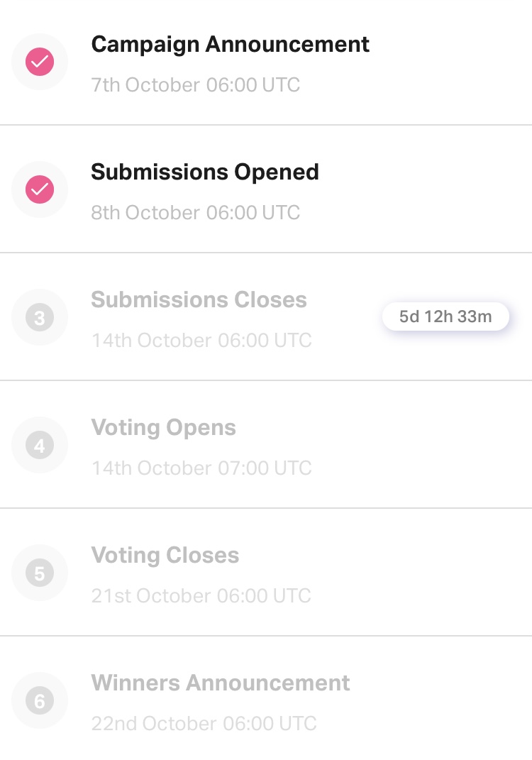Select the step 5 circle icon
The height and width of the screenshot is (760, 532).
[40, 573]
